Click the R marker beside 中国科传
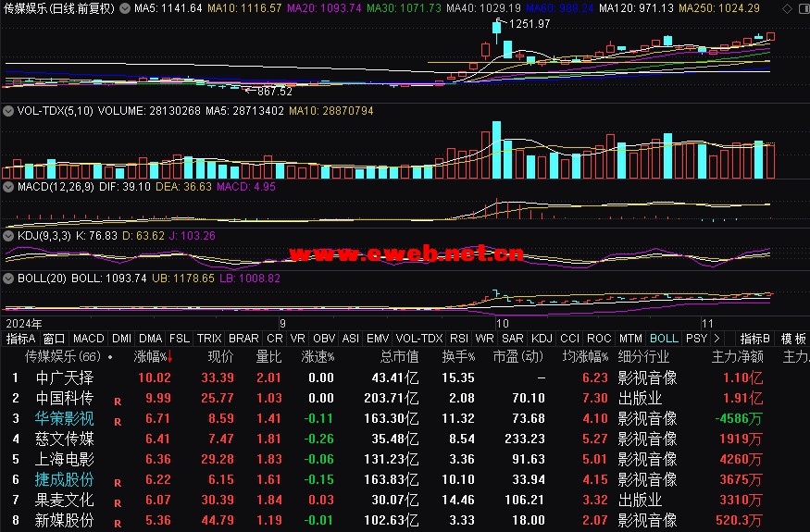 [118, 402]
